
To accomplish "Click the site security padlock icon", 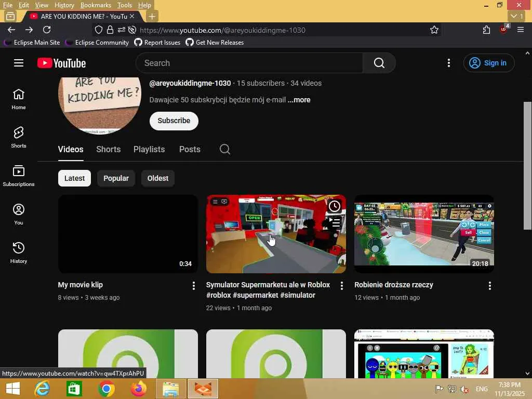I will tap(110, 30).
